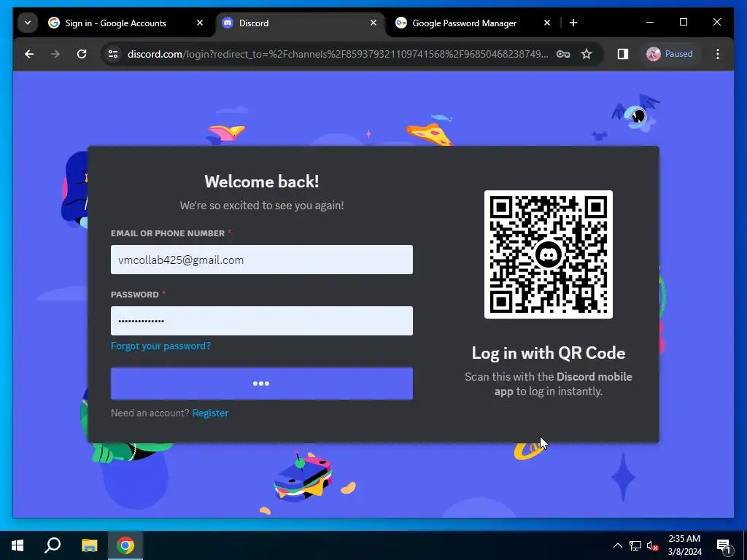Click the muted volume tray icon
Viewport: 747px width, 560px height.
coord(653,545)
